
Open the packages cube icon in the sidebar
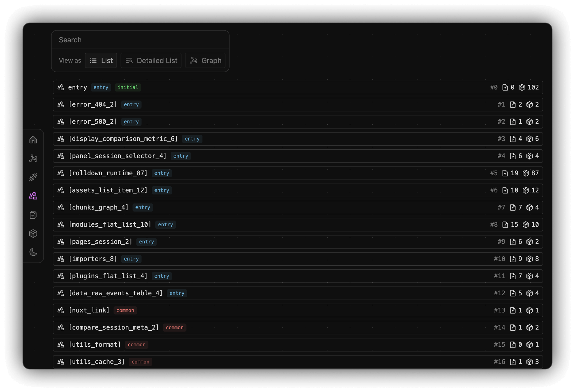pos(33,234)
